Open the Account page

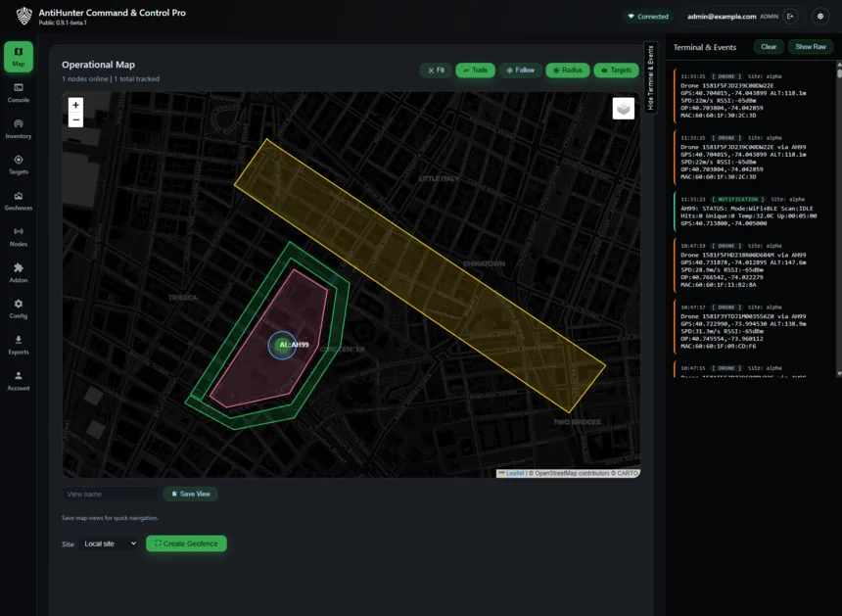(x=19, y=381)
